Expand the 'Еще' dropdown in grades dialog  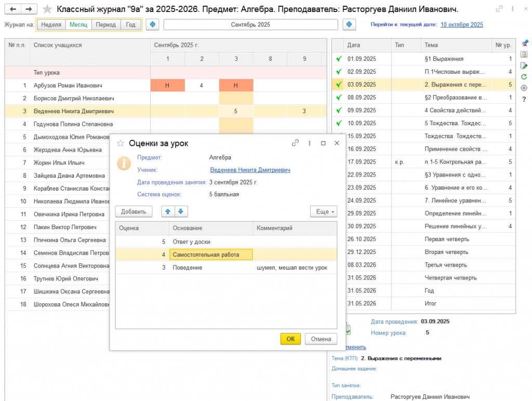324,211
